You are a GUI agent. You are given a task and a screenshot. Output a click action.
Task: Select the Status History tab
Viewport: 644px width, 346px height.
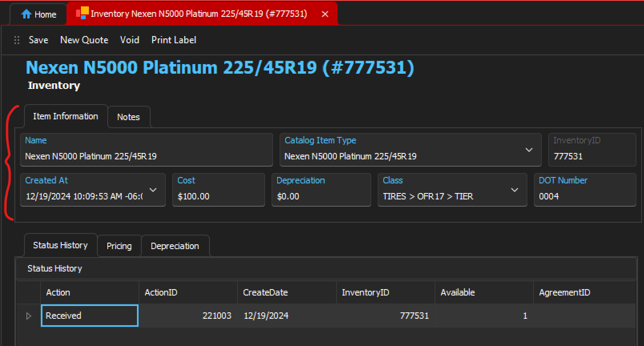click(60, 245)
